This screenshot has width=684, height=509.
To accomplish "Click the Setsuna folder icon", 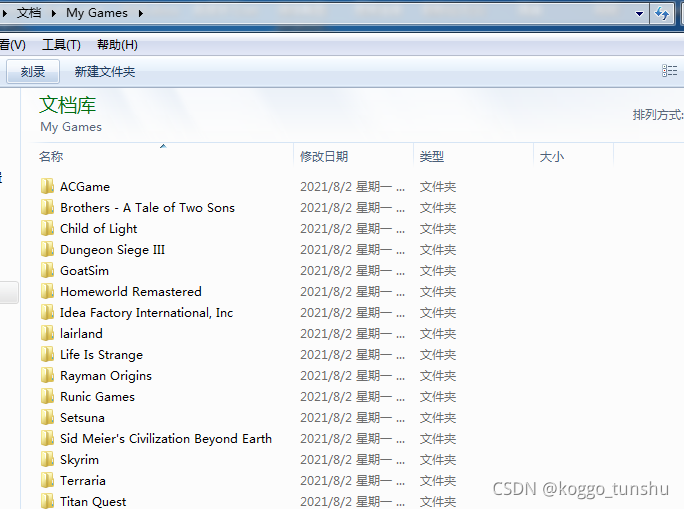I will tap(47, 417).
